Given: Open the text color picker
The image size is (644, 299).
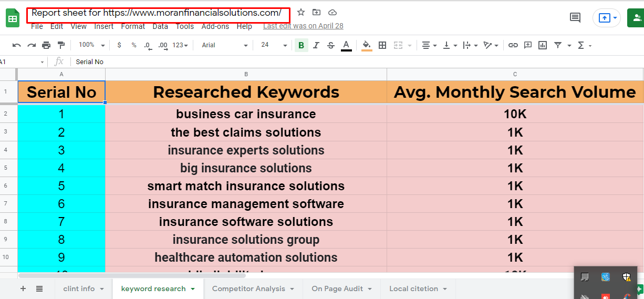Looking at the screenshot, I should [346, 45].
